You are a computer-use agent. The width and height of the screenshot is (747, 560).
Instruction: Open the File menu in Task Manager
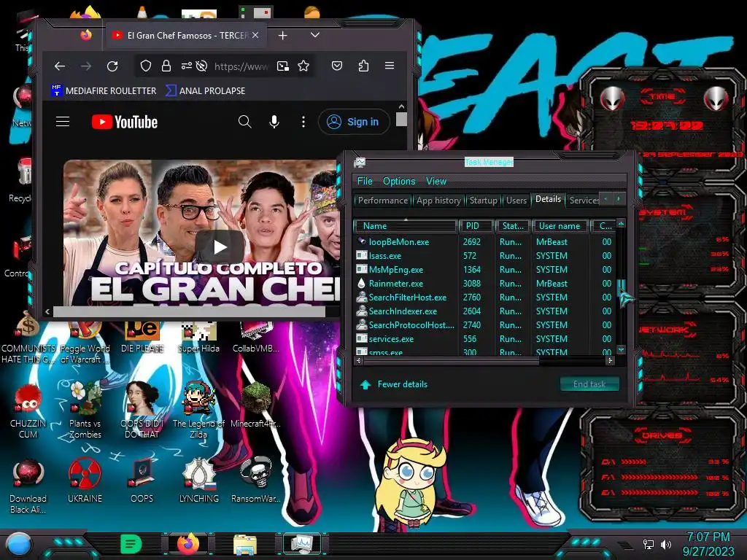coord(365,181)
